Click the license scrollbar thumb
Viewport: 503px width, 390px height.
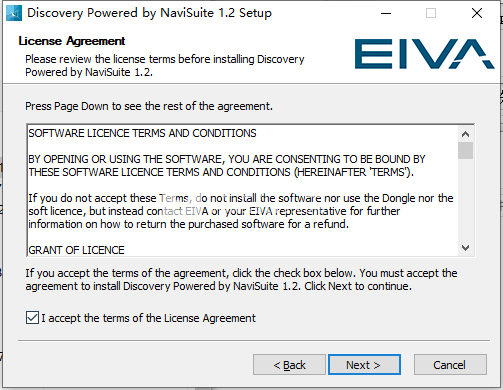click(x=465, y=151)
